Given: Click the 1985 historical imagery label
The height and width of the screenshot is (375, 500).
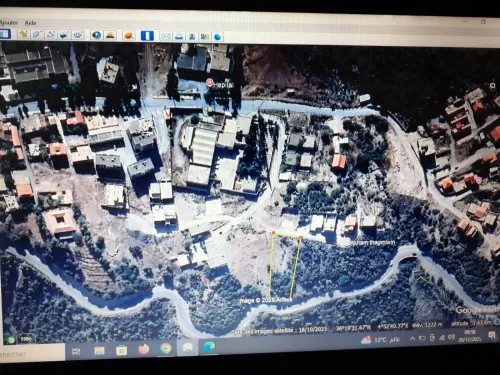Looking at the screenshot, I should (x=26, y=339).
